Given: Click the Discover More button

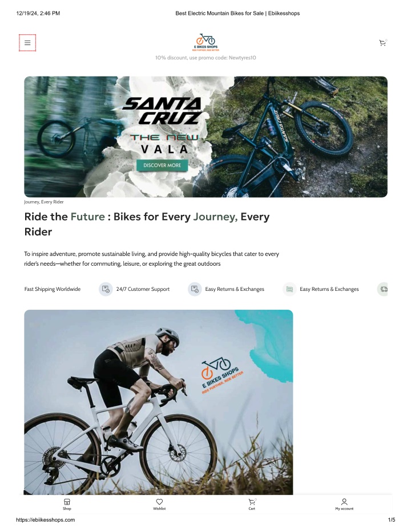Looking at the screenshot, I should tap(162, 165).
